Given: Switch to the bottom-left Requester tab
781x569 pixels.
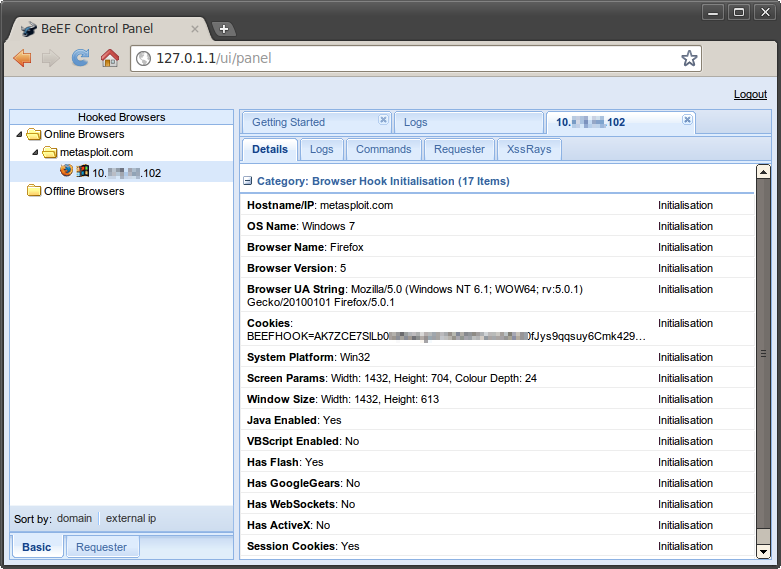Looking at the screenshot, I should click(x=101, y=547).
